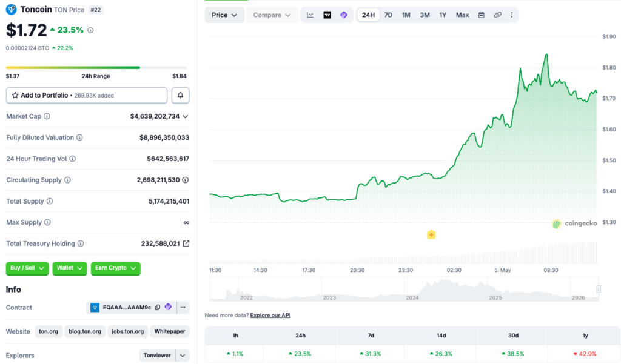Open external link icon beside 232,588,021
The height and width of the screenshot is (364, 621).
pyautogui.click(x=186, y=243)
